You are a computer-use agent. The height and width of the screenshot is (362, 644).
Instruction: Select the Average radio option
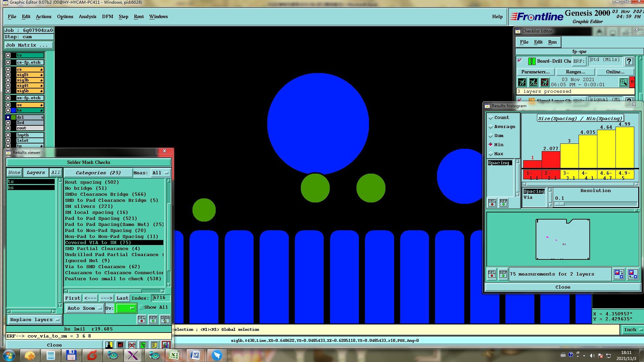tap(491, 127)
